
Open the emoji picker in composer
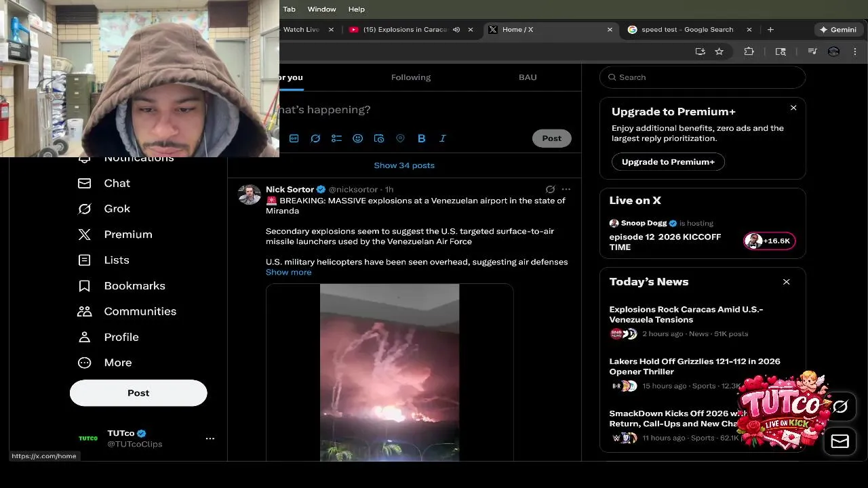(x=357, y=138)
